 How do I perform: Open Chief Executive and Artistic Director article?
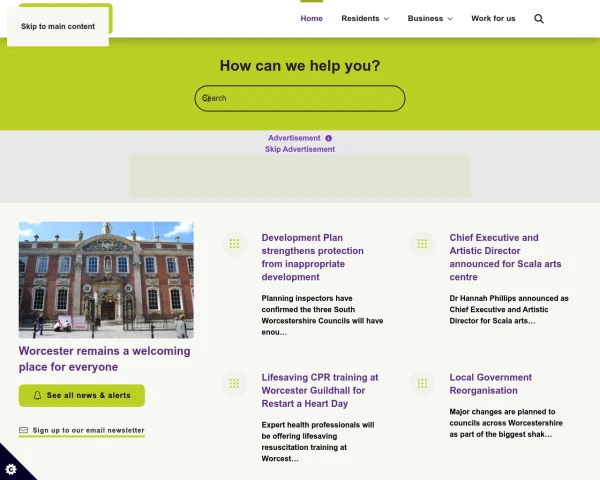click(505, 257)
